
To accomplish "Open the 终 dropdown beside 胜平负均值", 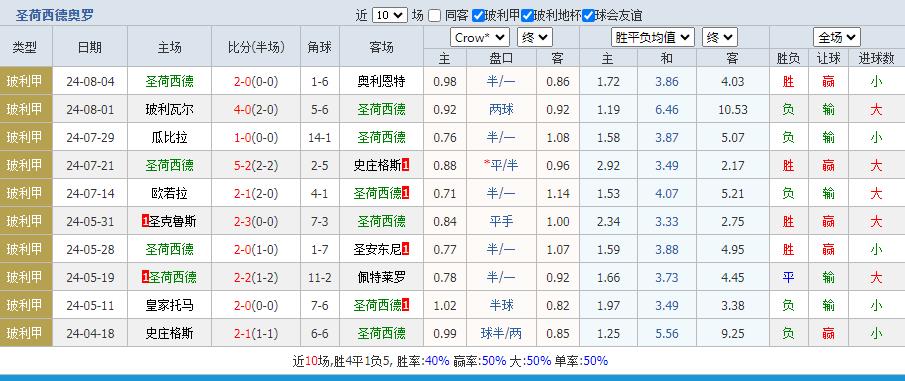I will [720, 38].
